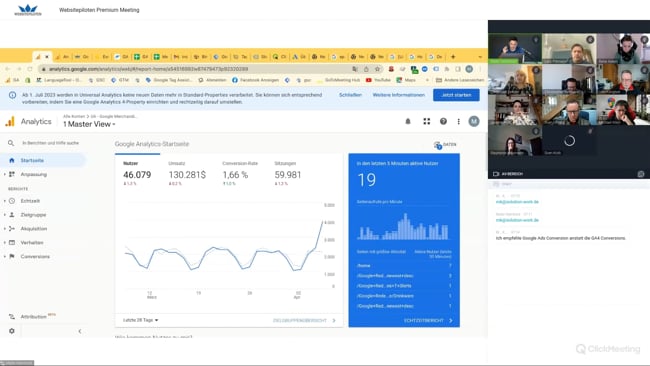Click the Conversions flag icon
The image size is (650, 366).
point(12,257)
